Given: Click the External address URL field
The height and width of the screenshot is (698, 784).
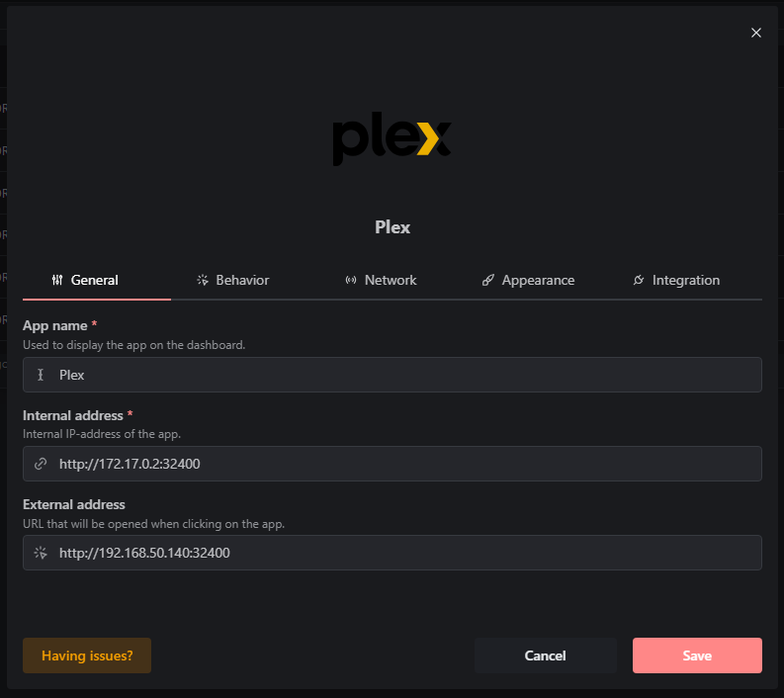Looking at the screenshot, I should pos(392,553).
